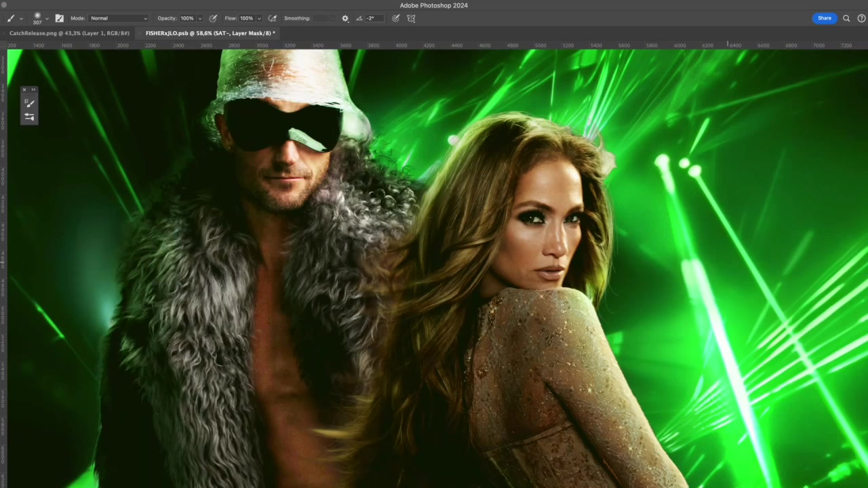Open the symmetry paint butterfly options

pyautogui.click(x=411, y=18)
